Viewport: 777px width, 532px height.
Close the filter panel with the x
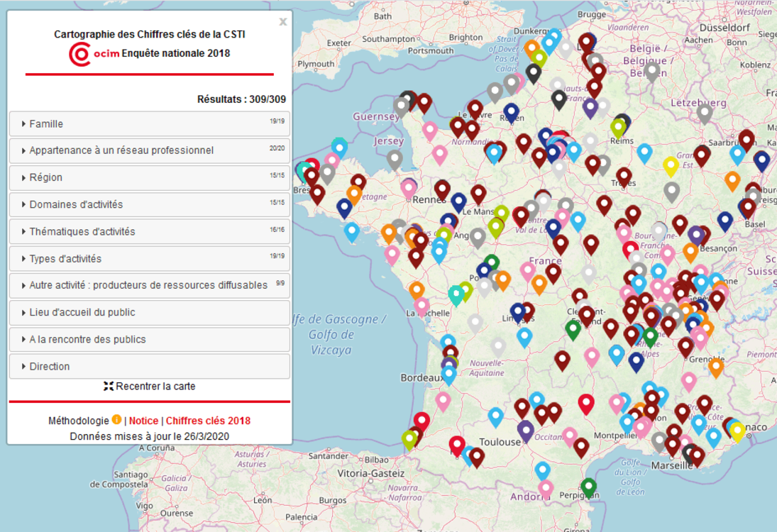tap(283, 22)
